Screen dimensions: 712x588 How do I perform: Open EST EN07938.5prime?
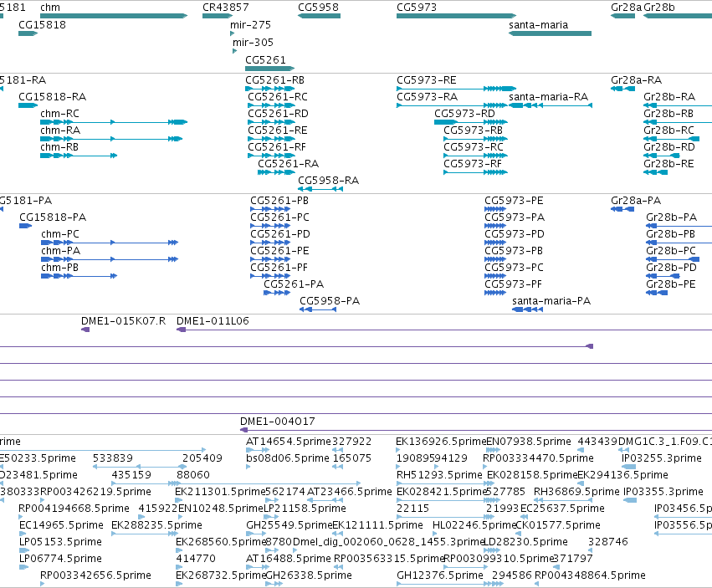[x=493, y=450]
